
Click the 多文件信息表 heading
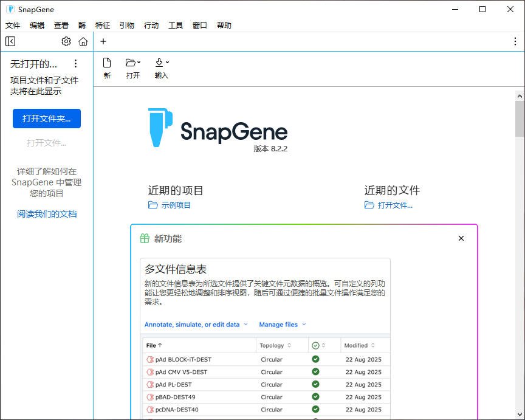[176, 269]
